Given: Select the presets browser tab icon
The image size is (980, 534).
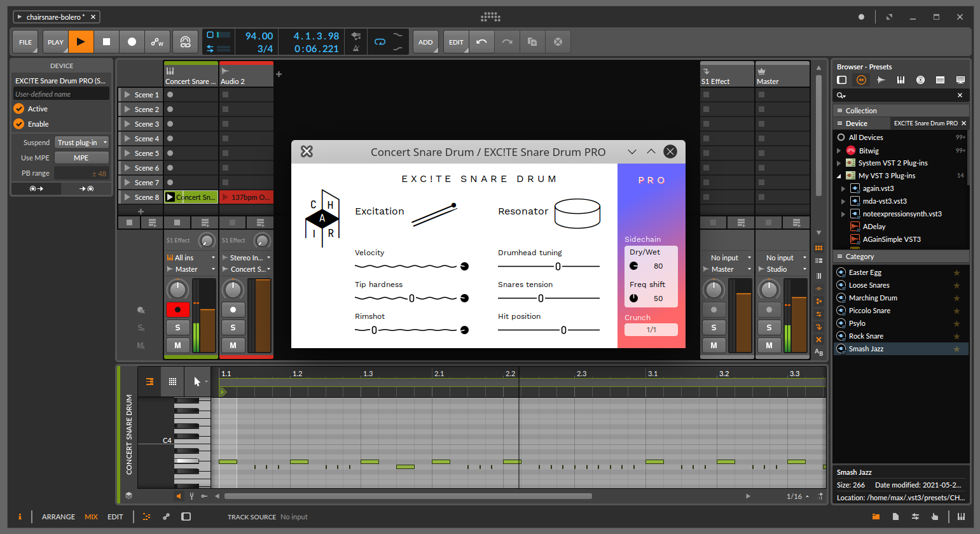Looking at the screenshot, I should (x=861, y=80).
